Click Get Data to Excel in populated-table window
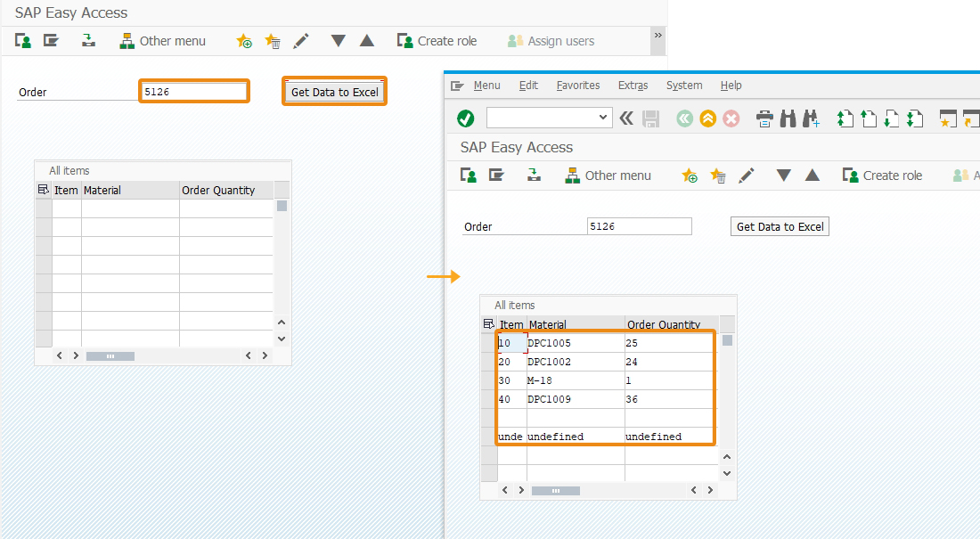The width and height of the screenshot is (980, 539). point(780,226)
